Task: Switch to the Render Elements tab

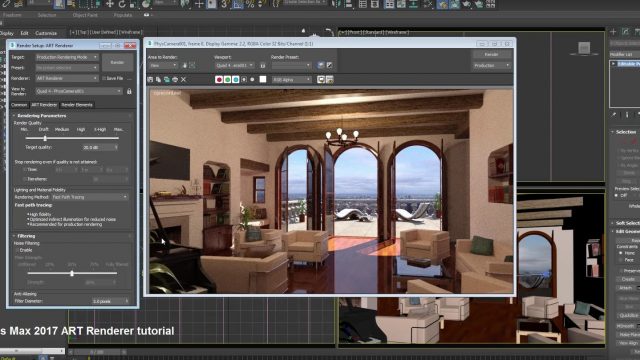Action: click(77, 105)
